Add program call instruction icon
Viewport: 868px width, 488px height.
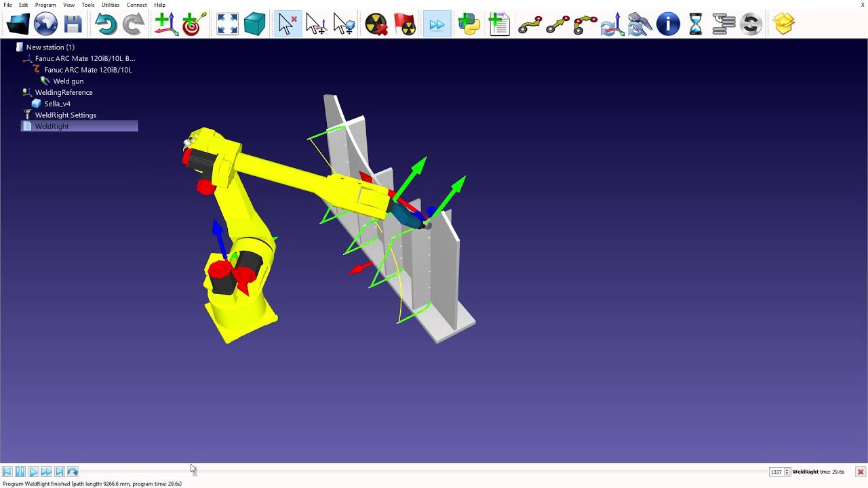coord(724,24)
